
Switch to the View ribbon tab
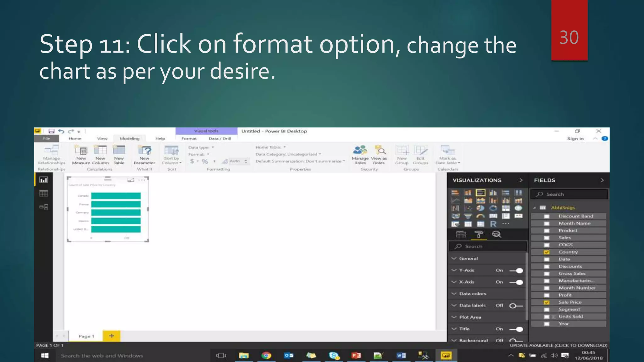(x=102, y=139)
